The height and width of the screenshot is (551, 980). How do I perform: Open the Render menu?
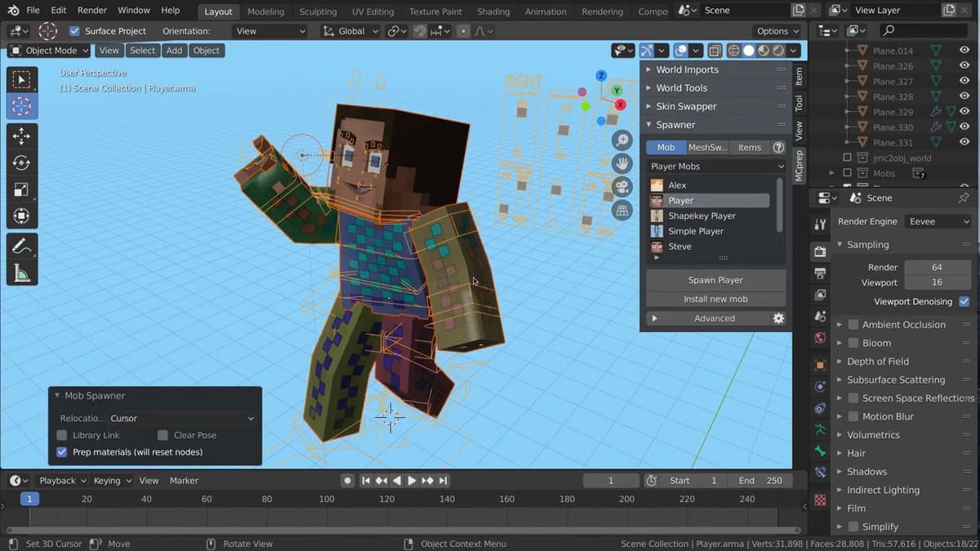point(92,11)
